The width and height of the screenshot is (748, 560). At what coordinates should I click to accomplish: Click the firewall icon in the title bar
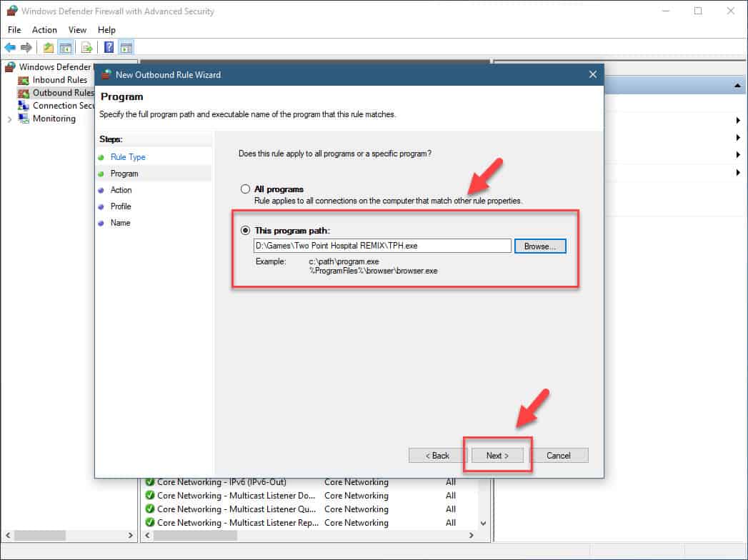(x=12, y=11)
